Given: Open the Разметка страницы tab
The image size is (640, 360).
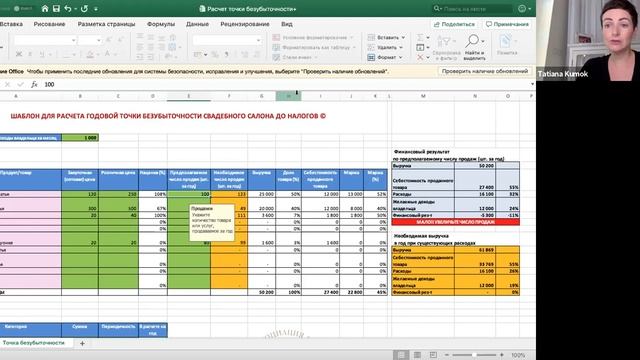Looking at the screenshot, I should pos(106,24).
